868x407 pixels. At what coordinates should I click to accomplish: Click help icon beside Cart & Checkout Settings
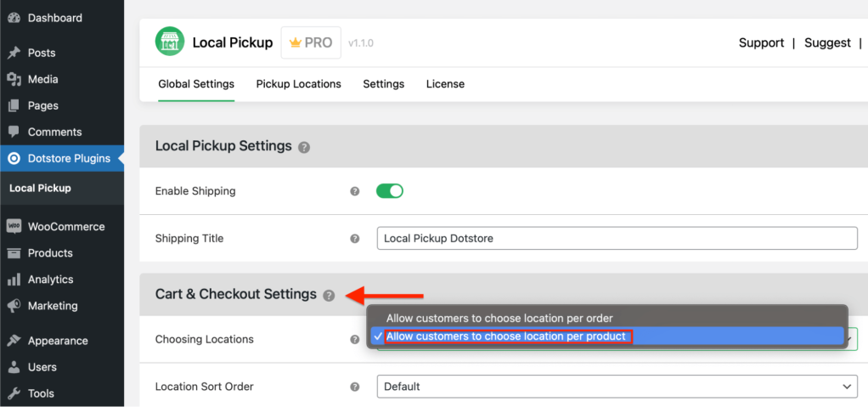pos(329,295)
